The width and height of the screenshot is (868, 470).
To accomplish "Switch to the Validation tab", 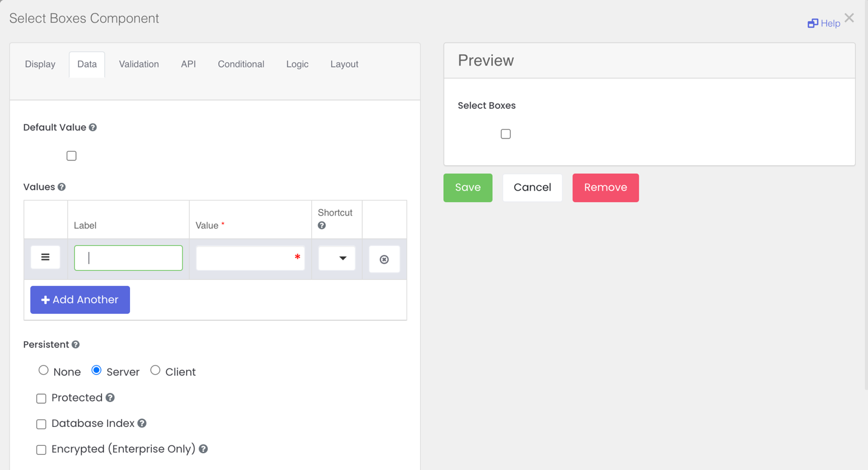I will click(x=139, y=64).
